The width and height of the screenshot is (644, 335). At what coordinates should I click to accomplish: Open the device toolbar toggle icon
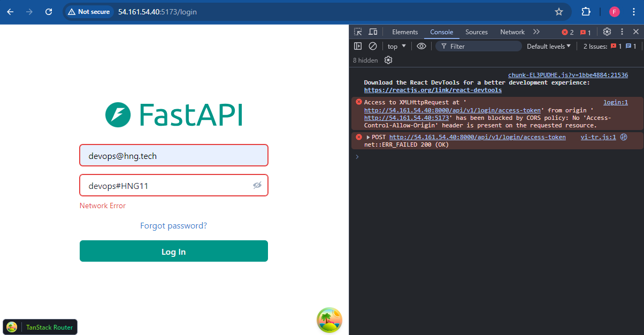tap(372, 32)
